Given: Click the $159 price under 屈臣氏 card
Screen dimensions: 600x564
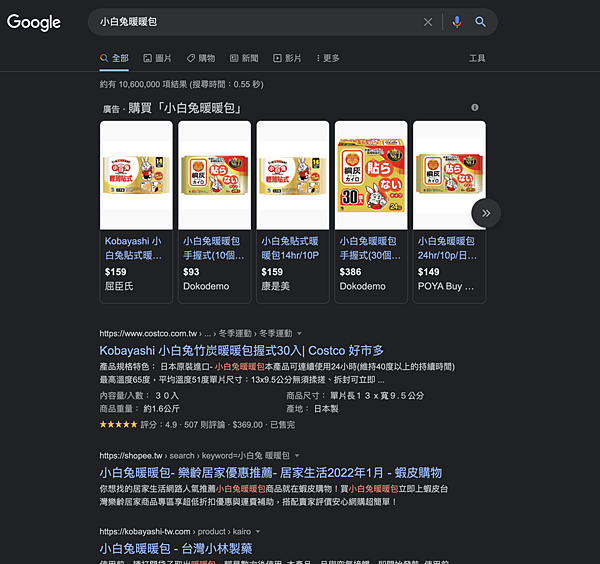Looking at the screenshot, I should click(116, 272).
